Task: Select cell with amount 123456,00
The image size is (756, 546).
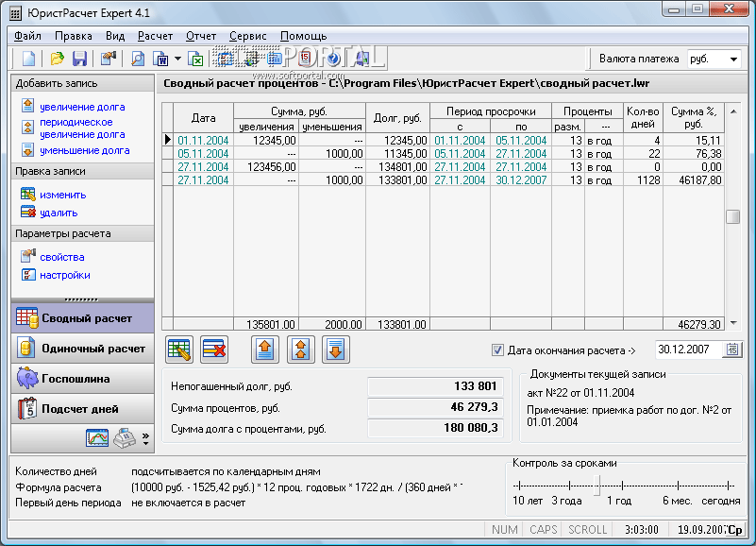Action: [x=266, y=166]
